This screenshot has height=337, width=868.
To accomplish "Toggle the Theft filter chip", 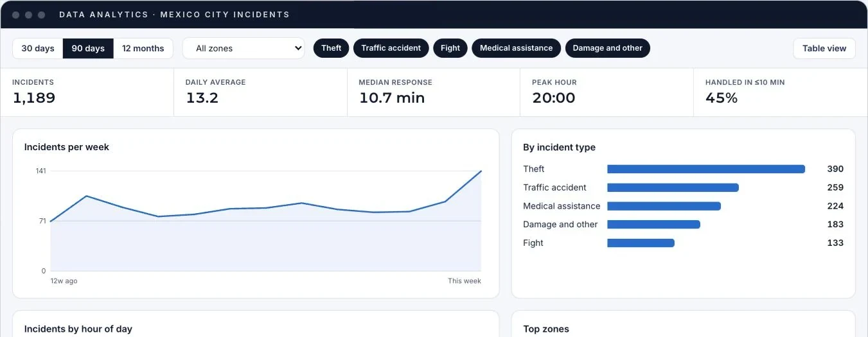I will coord(332,48).
